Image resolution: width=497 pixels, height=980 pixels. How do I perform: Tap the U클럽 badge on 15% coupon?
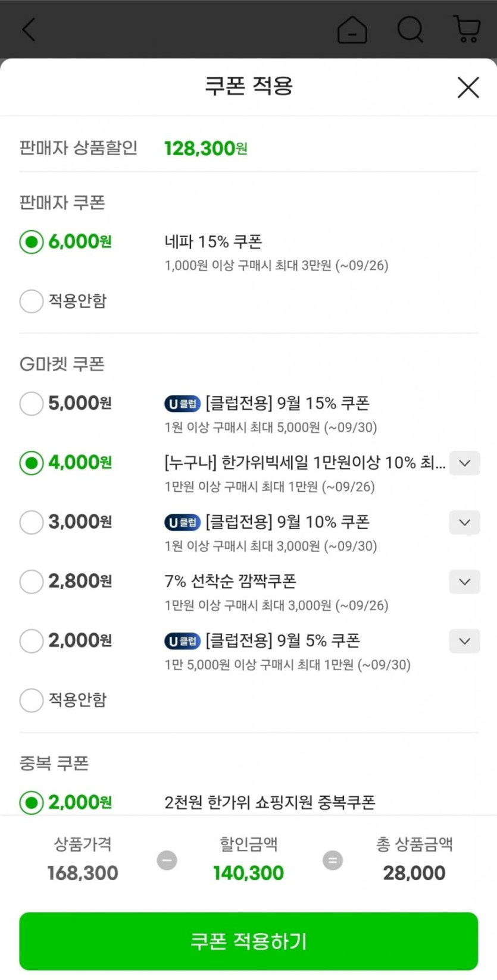click(x=182, y=404)
